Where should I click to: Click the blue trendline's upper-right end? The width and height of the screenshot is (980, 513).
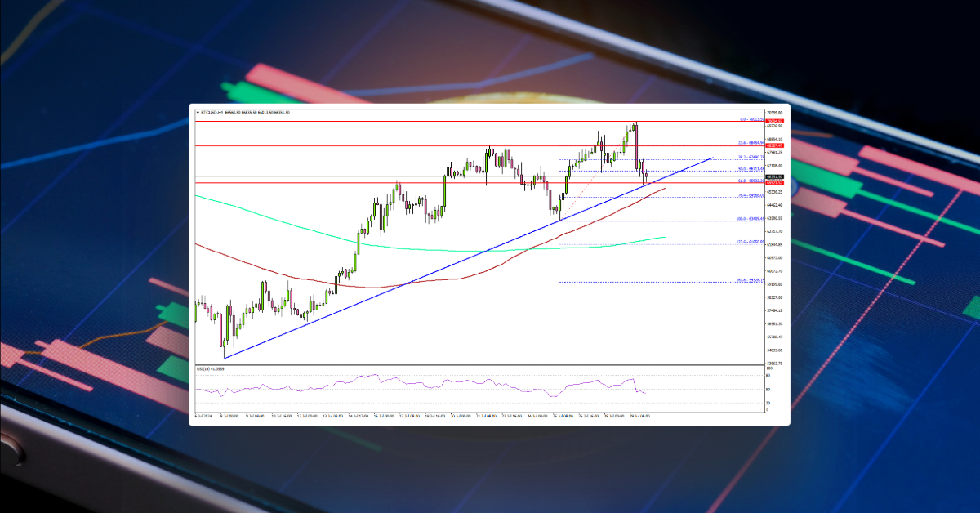713,158
